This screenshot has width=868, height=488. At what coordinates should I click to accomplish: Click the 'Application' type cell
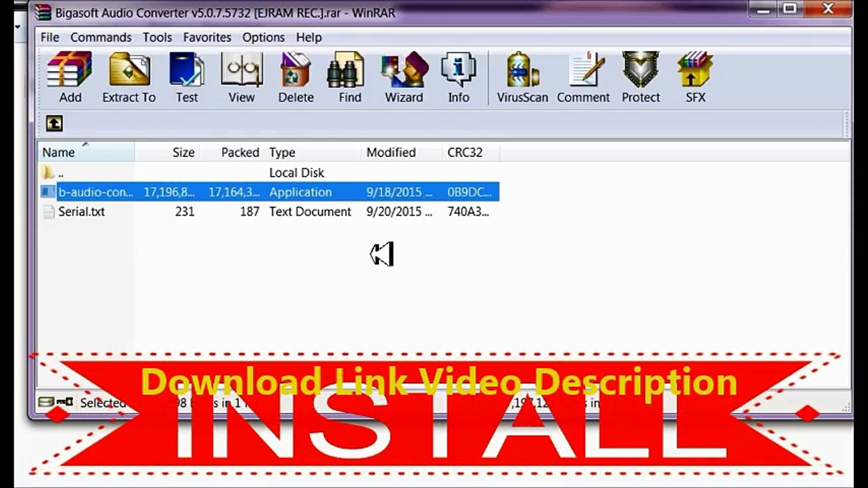click(300, 192)
